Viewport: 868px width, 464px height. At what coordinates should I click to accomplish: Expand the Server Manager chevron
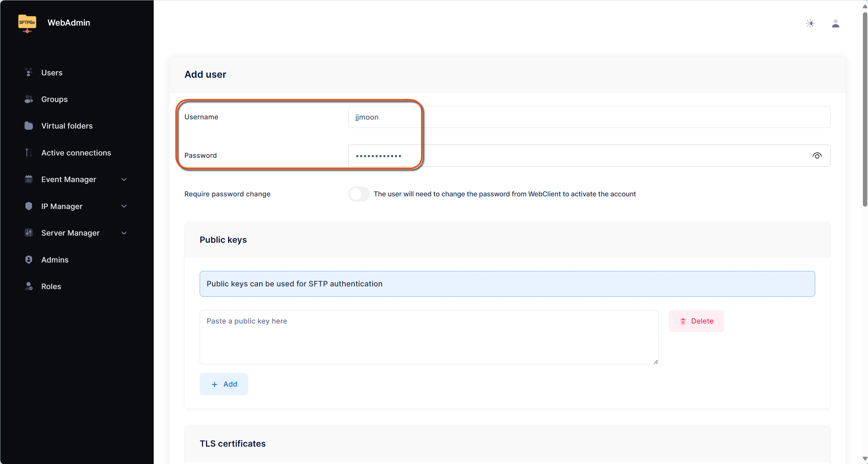point(124,233)
